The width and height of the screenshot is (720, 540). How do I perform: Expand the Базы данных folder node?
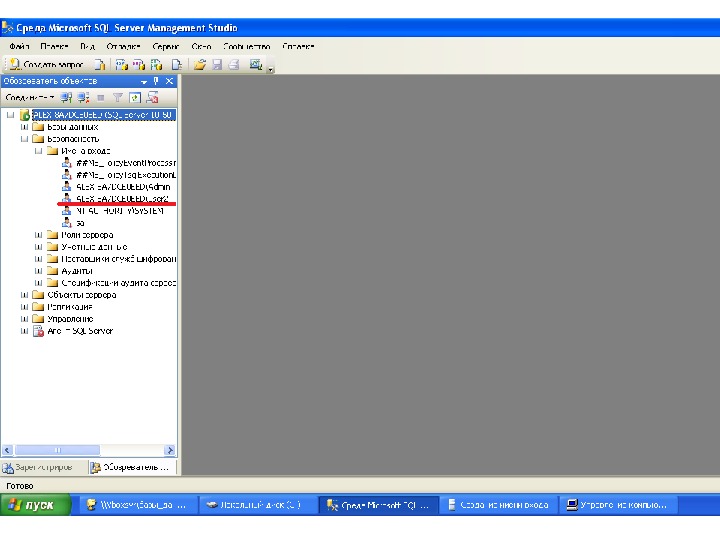click(24, 127)
